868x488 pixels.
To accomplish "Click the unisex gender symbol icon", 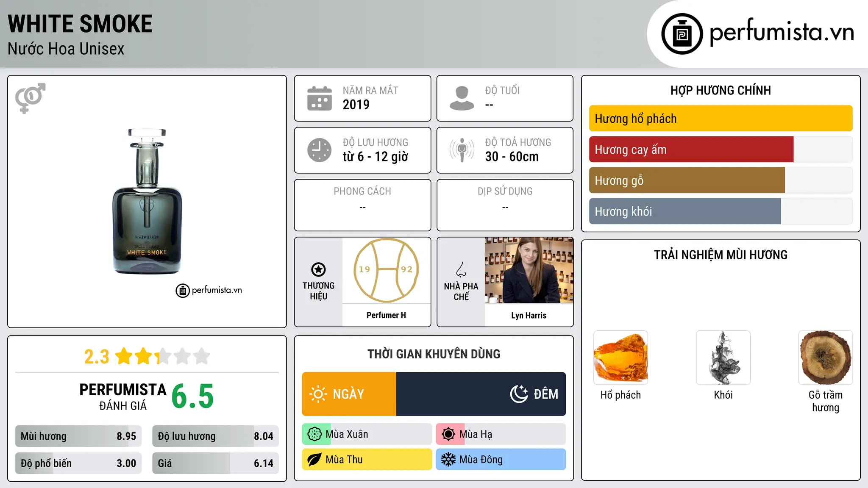I will pos(30,98).
